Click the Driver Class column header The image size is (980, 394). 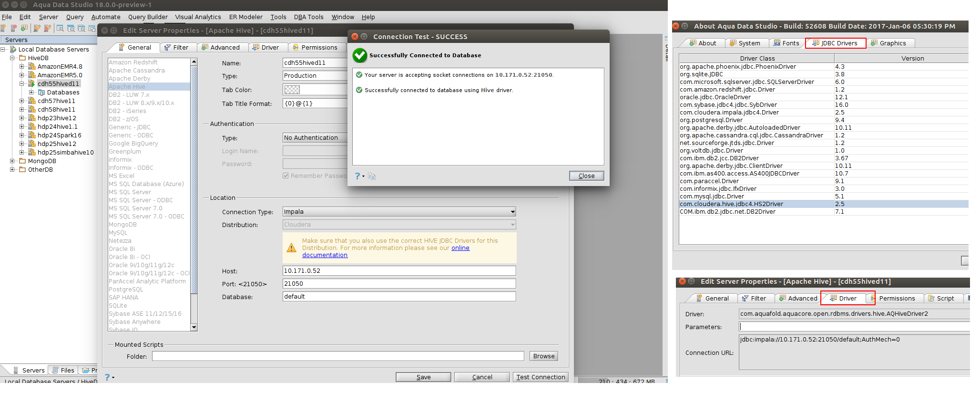pyautogui.click(x=757, y=58)
